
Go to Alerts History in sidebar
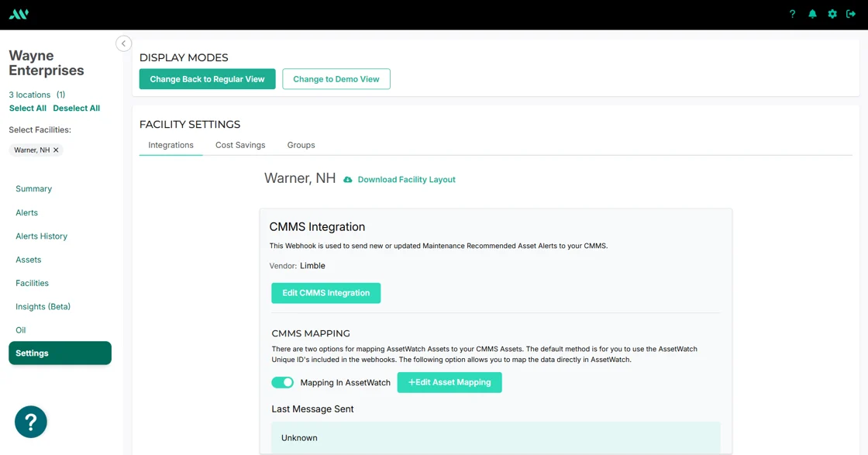[42, 236]
